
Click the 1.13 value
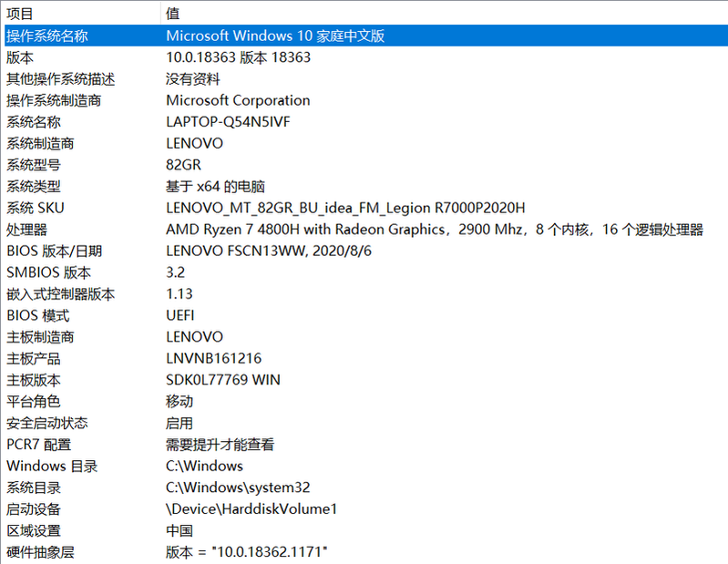tap(179, 293)
